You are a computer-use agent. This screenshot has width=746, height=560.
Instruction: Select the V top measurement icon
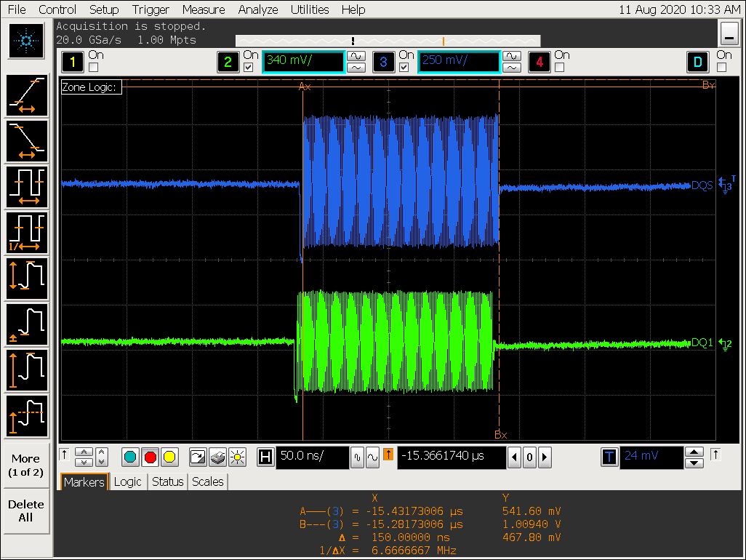27,415
